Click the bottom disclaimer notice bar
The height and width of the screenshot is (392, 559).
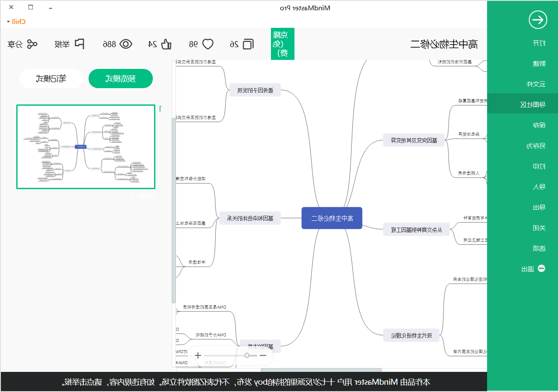click(244, 382)
